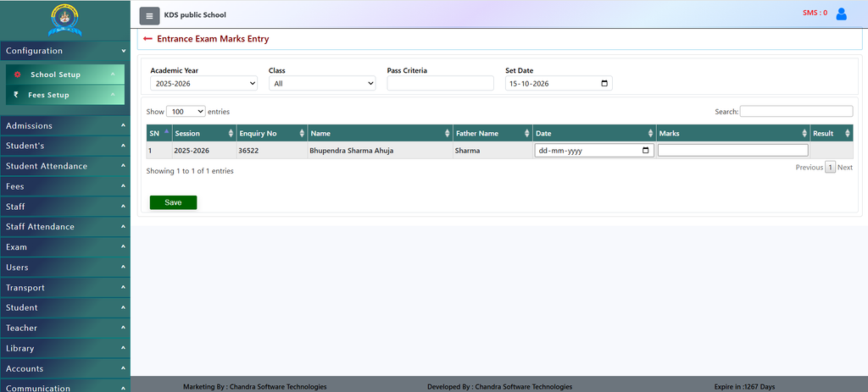Open the Accounts sidebar menu
868x392 pixels.
coord(65,368)
